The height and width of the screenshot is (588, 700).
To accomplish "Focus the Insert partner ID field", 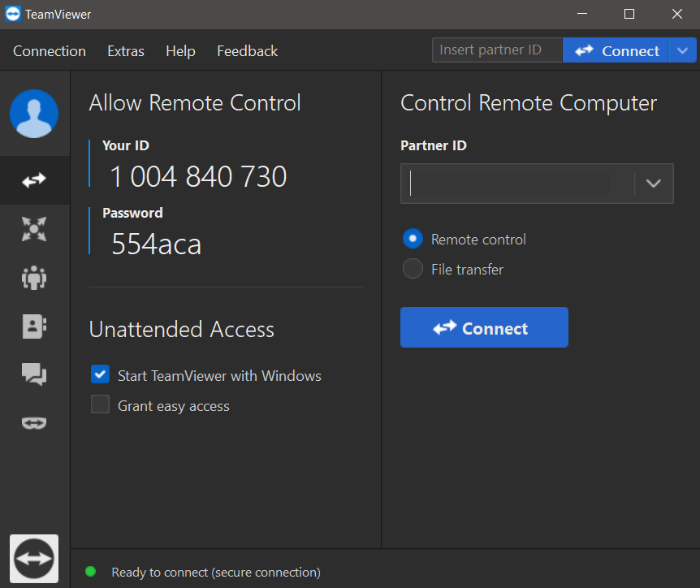I will click(x=497, y=50).
